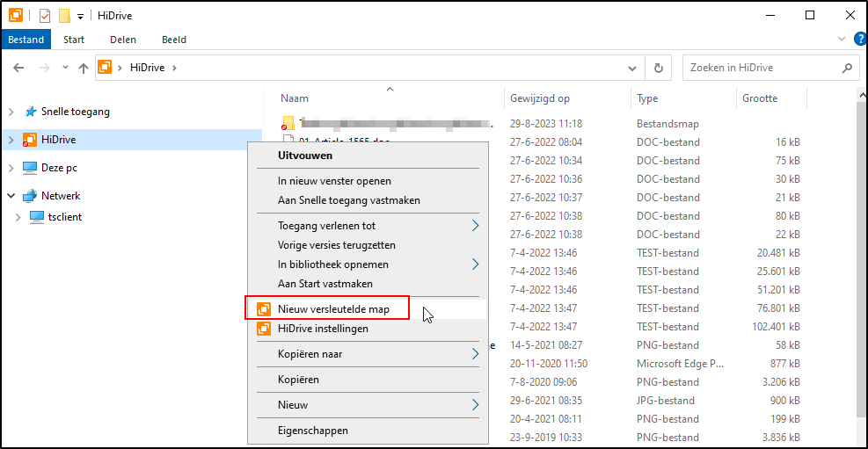This screenshot has height=449, width=868.
Task: Expand the chevron after HiDrive breadcrumb
Action: pos(175,68)
